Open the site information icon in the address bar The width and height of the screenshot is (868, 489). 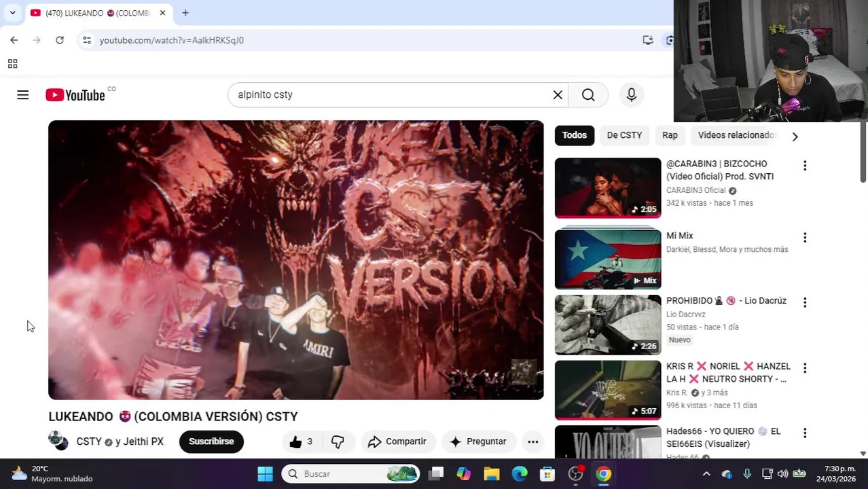coord(87,40)
